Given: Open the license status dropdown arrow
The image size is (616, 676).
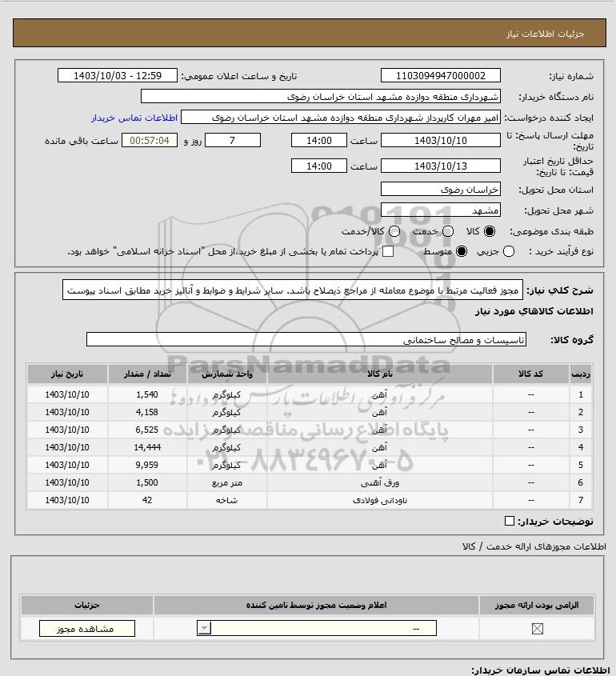Looking at the screenshot, I should click(204, 628).
